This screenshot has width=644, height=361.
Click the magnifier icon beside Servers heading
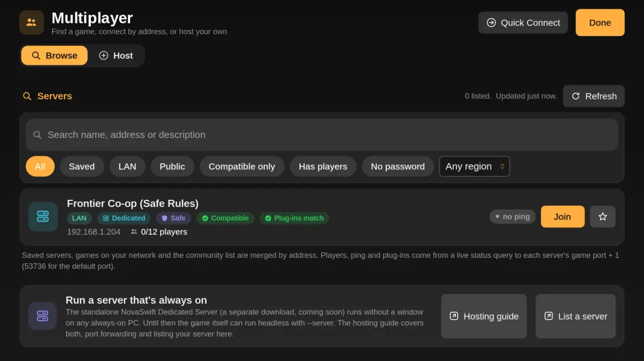coord(27,96)
